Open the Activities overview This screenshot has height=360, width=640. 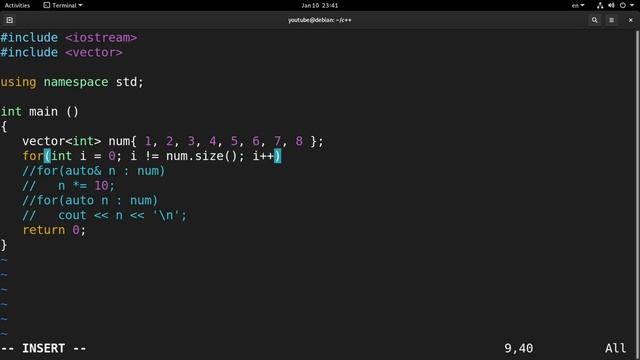coord(17,5)
